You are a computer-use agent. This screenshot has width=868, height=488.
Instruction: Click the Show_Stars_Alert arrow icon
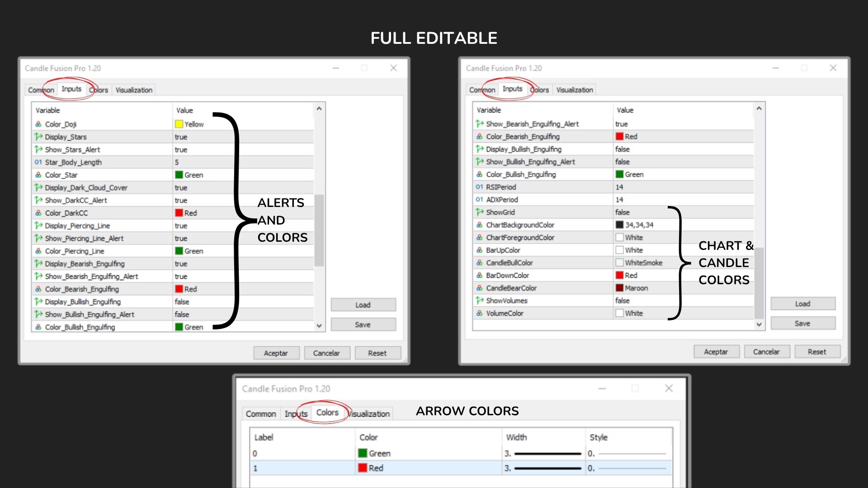click(38, 150)
